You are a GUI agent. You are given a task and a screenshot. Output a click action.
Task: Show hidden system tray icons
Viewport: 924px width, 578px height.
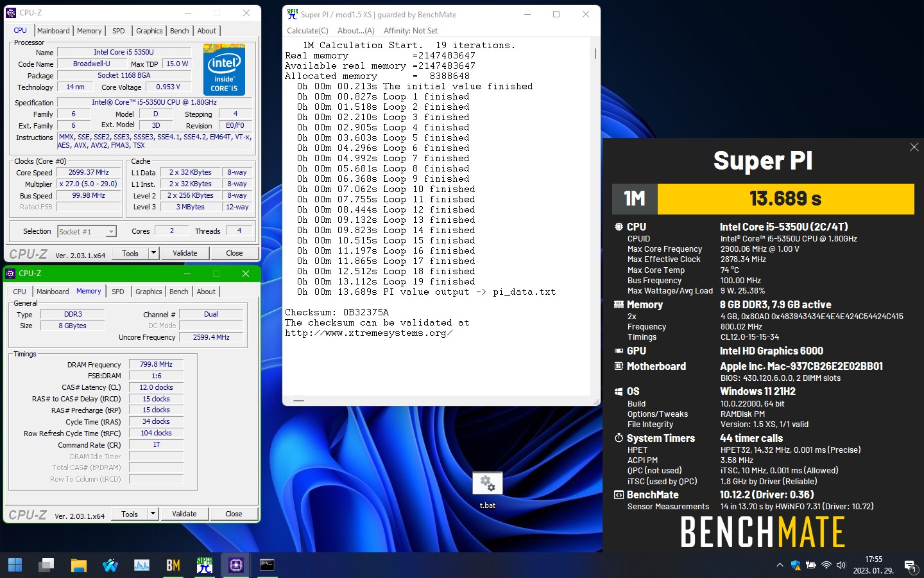click(780, 565)
